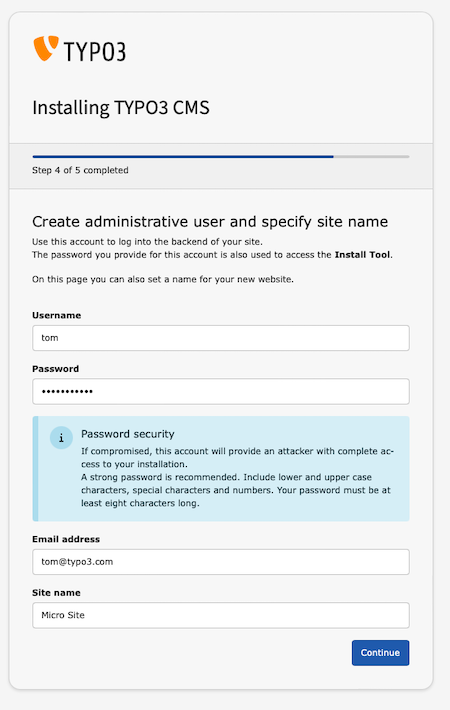Viewport: 450px width, 710px height.
Task: Click the unfilled grey end of progress bar
Action: 372,157
